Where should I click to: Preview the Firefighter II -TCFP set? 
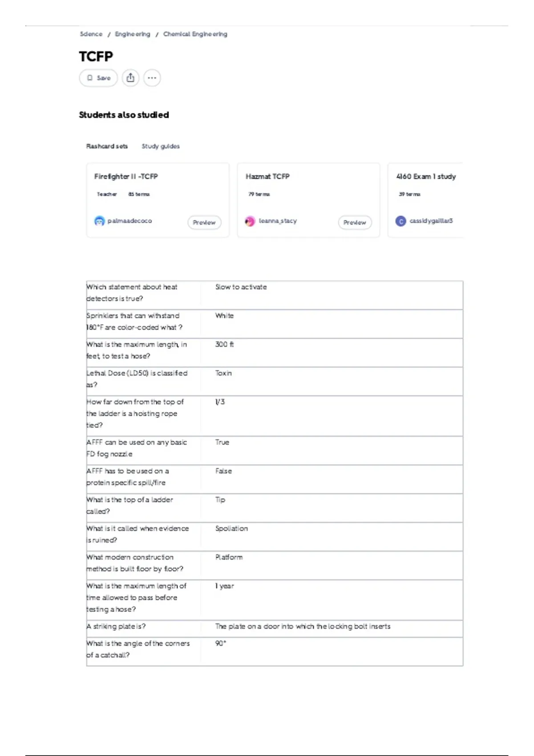[x=204, y=222]
